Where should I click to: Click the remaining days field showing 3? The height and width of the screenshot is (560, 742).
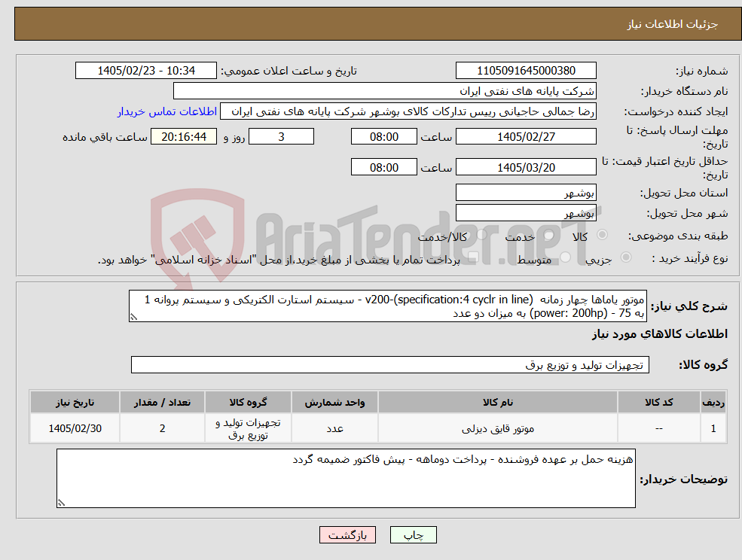click(x=281, y=137)
